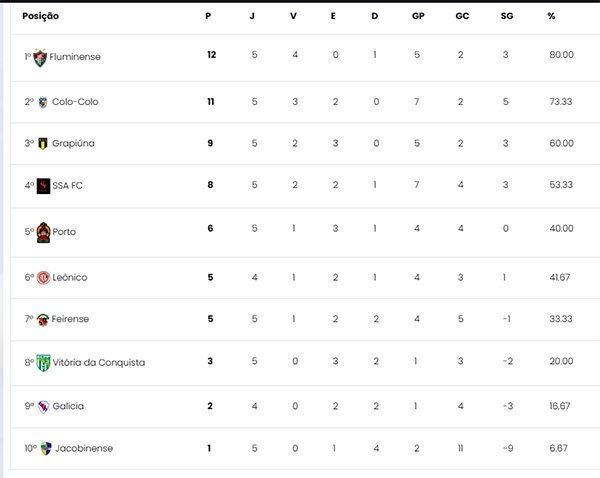
Task: Click the Vitória da Conquista green crest
Action: [43, 363]
